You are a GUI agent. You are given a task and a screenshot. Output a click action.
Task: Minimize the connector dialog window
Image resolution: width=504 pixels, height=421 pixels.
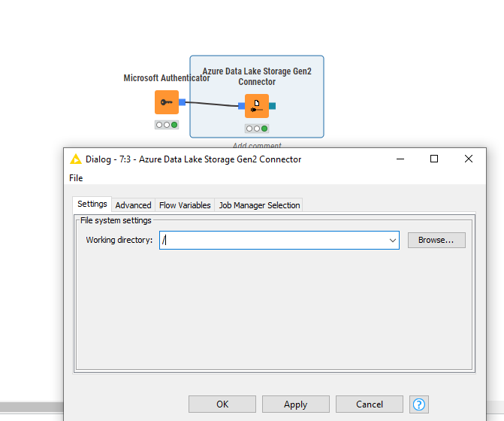tap(400, 159)
